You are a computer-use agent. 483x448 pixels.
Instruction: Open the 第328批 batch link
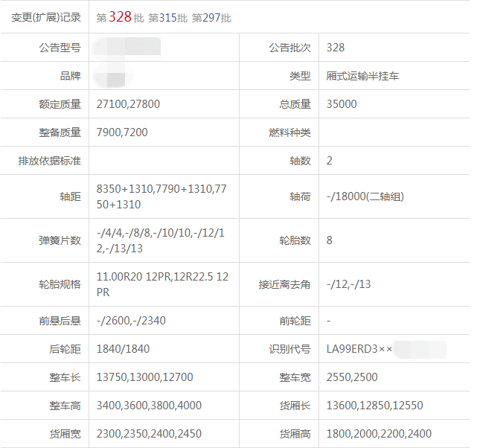coord(120,17)
